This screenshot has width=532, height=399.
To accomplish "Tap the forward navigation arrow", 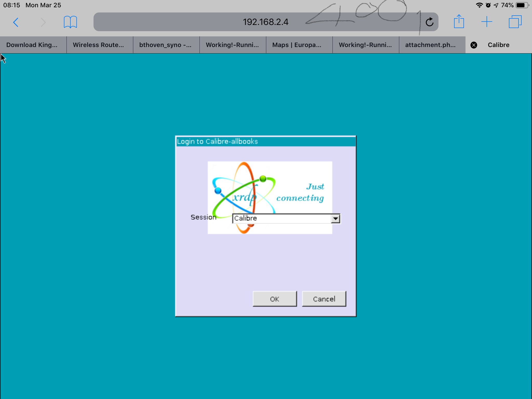I will (x=43, y=22).
